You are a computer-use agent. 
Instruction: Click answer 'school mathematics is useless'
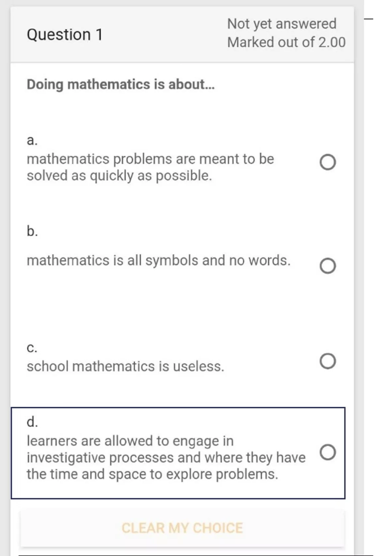[x=125, y=366]
